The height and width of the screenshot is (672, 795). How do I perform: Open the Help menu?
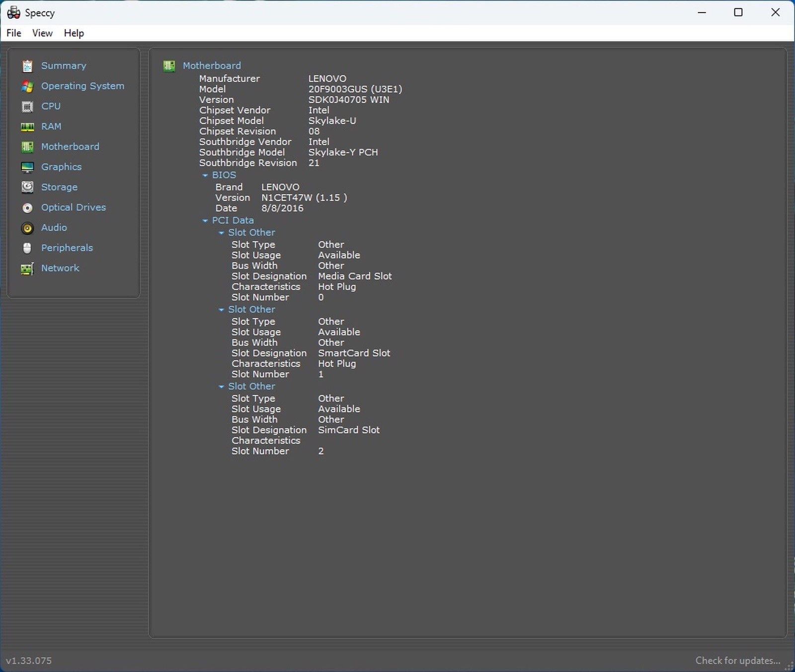click(74, 33)
